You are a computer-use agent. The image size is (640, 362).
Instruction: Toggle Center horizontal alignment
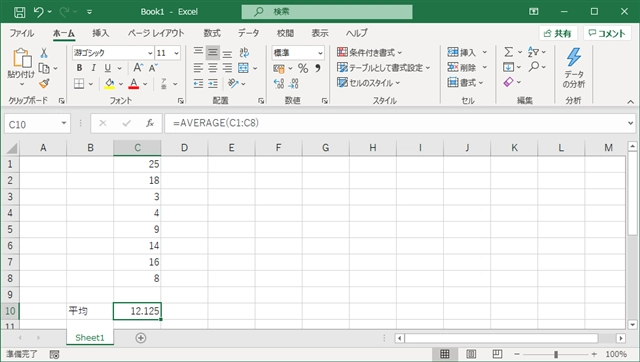click(x=213, y=68)
